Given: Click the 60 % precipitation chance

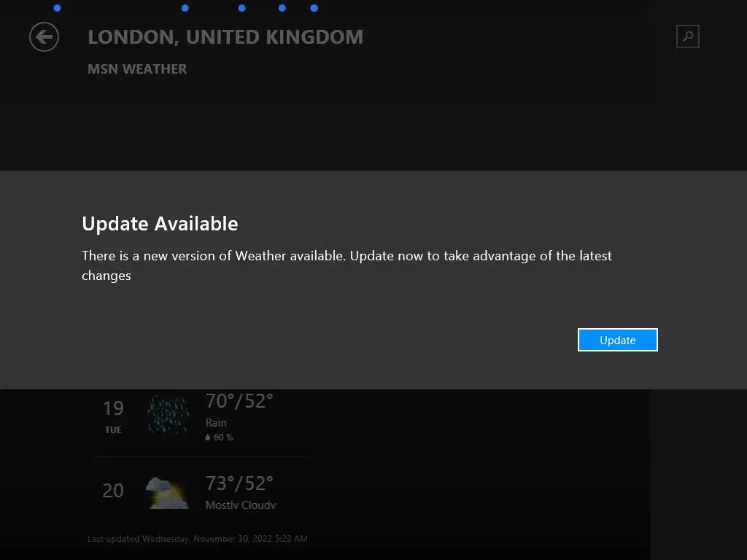Looking at the screenshot, I should click(223, 437).
